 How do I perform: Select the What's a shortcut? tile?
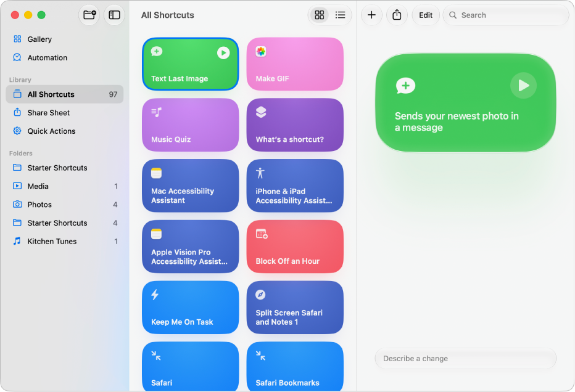pyautogui.click(x=295, y=125)
